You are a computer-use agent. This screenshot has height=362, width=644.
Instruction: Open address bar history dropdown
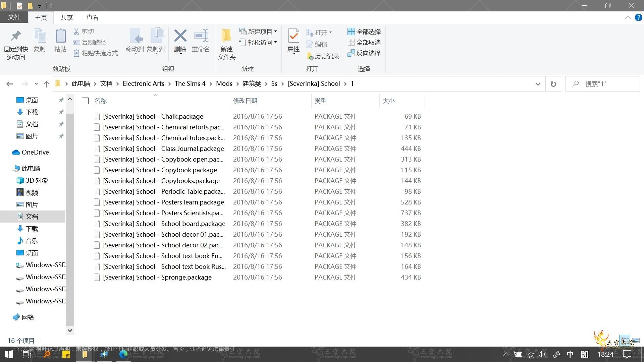coord(538,84)
